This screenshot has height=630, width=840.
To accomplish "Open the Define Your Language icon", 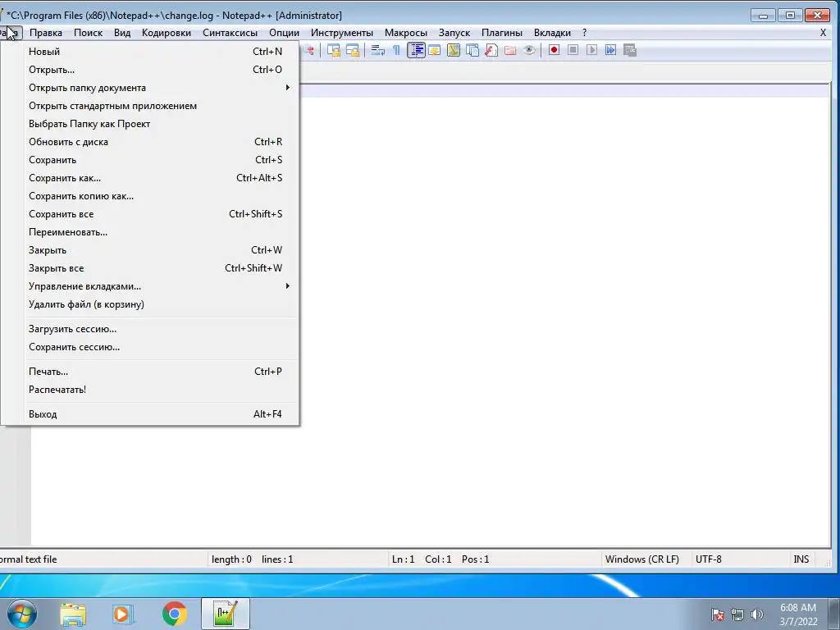I will 435,50.
